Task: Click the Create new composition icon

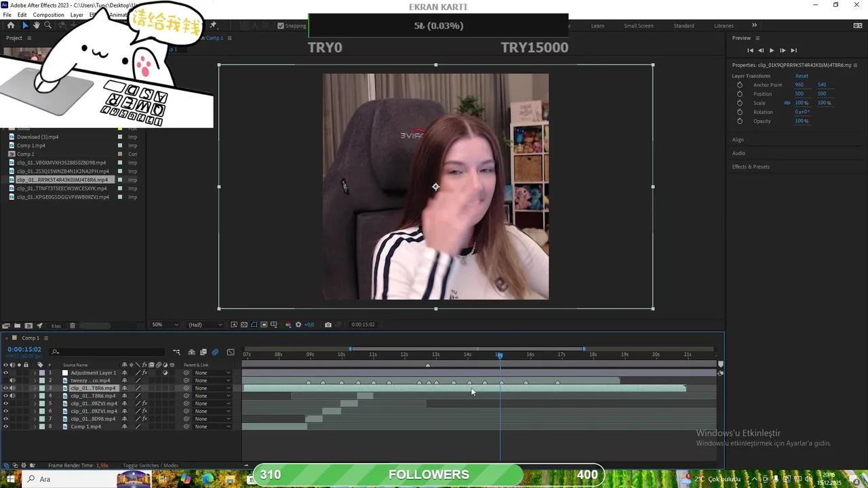Action: (29, 325)
